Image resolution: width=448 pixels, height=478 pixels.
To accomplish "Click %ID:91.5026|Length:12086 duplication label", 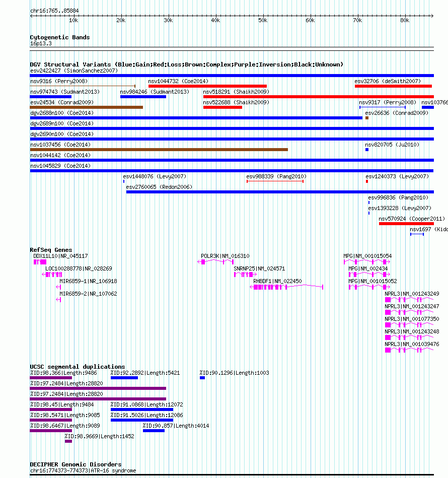I will (x=146, y=415).
